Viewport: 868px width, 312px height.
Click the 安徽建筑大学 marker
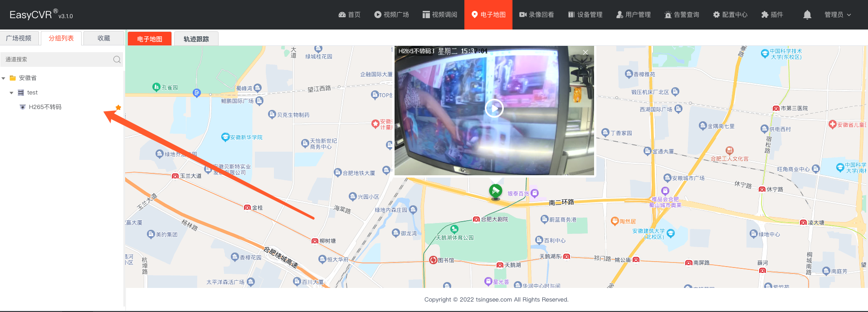pyautogui.click(x=671, y=233)
